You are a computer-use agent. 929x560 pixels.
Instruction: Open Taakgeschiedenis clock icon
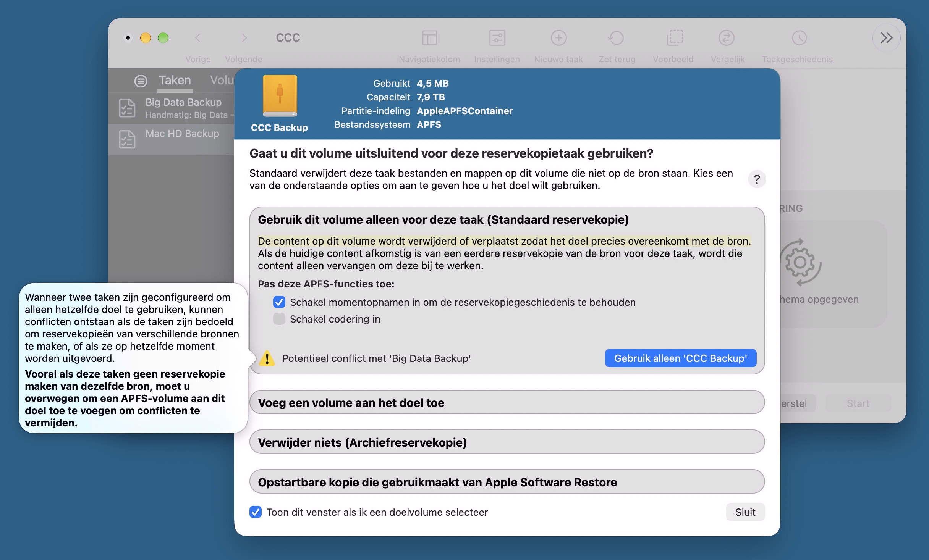tap(799, 38)
